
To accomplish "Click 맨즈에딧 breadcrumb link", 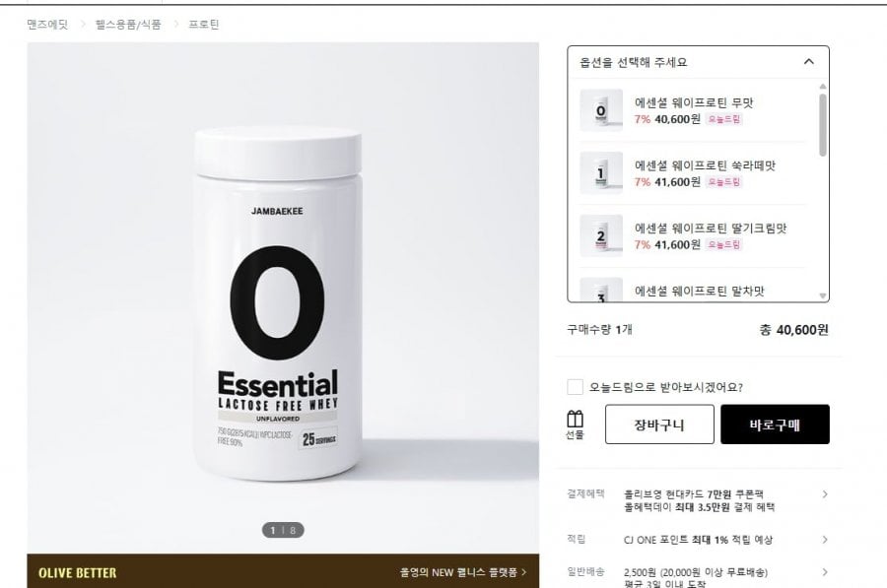I will click(x=47, y=25).
